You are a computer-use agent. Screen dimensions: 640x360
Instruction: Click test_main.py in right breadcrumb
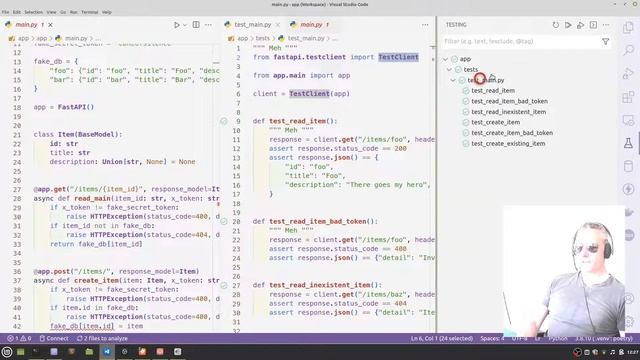[x=306, y=38]
